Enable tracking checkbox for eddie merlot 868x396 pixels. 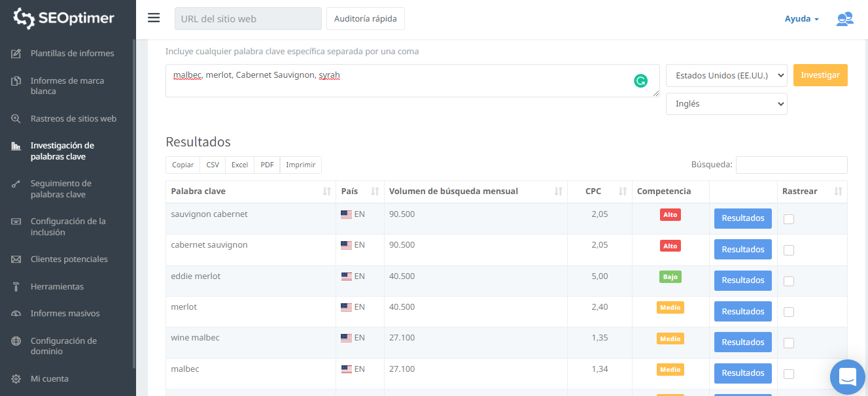[789, 281]
